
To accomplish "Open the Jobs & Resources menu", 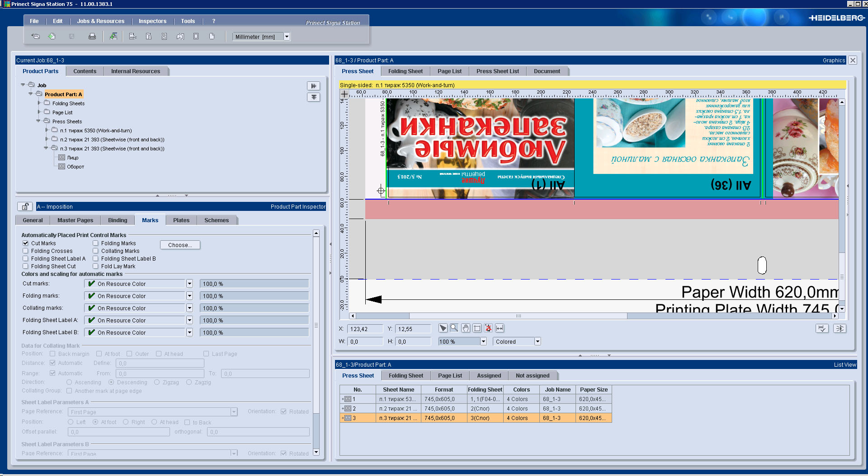I will point(100,21).
